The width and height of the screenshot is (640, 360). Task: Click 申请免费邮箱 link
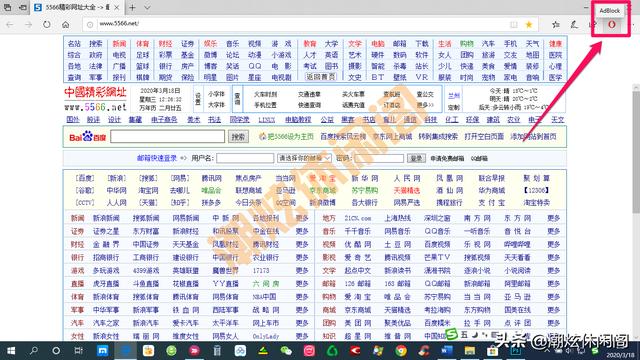447,158
